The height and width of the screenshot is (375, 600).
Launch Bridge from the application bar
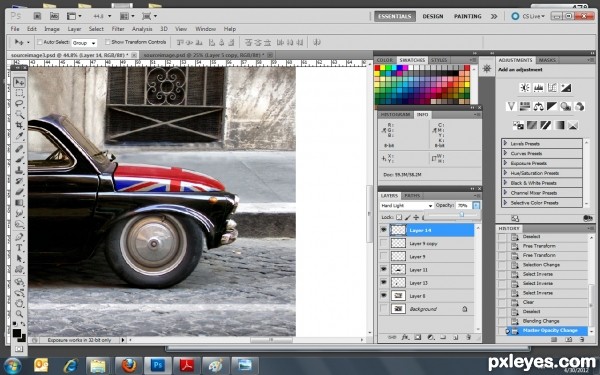coord(38,16)
